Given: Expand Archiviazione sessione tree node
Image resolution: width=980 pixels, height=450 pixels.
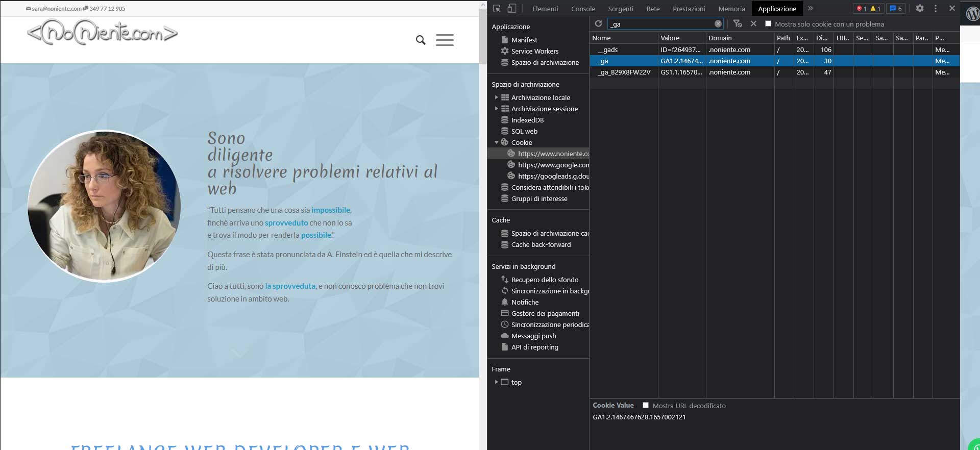Looking at the screenshot, I should pyautogui.click(x=496, y=109).
